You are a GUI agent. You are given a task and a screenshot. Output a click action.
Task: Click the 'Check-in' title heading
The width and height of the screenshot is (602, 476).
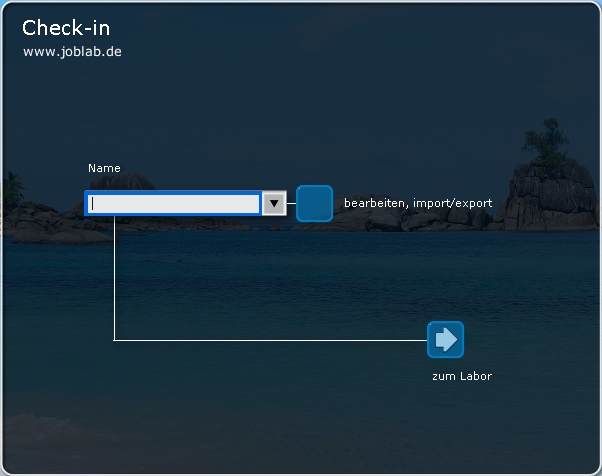click(66, 27)
